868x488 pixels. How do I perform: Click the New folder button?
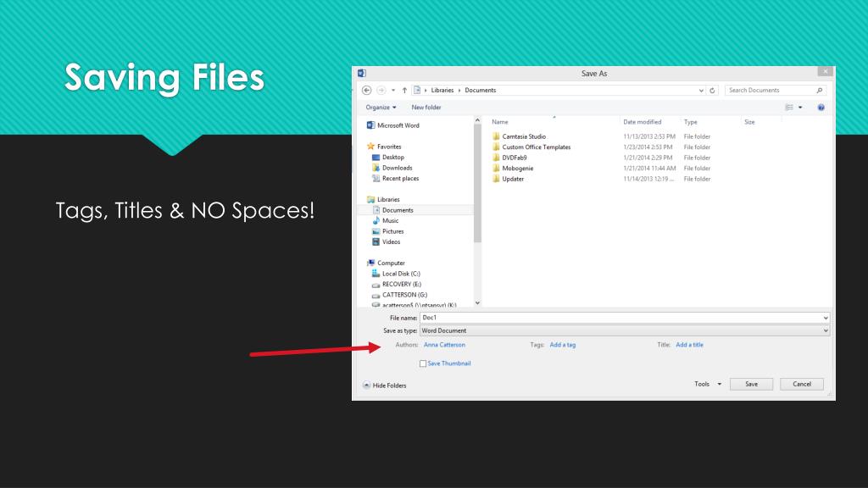click(426, 108)
